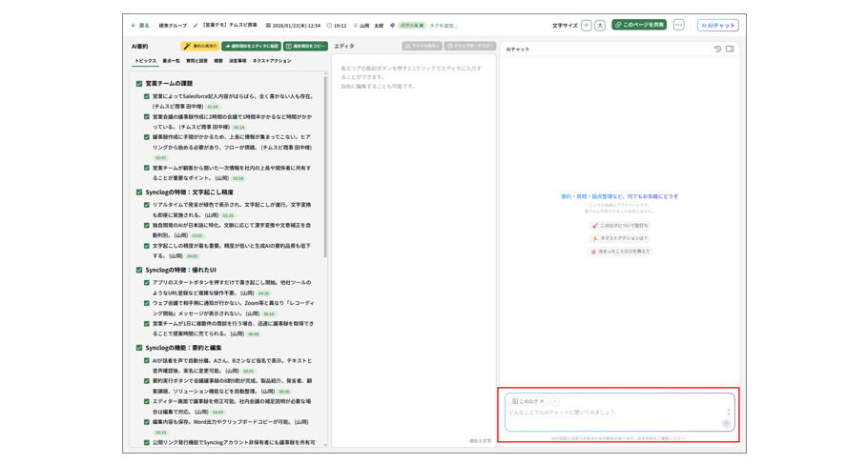
Task: Toggle checkbox for the Salesforce記入内容 item
Action: coord(147,96)
